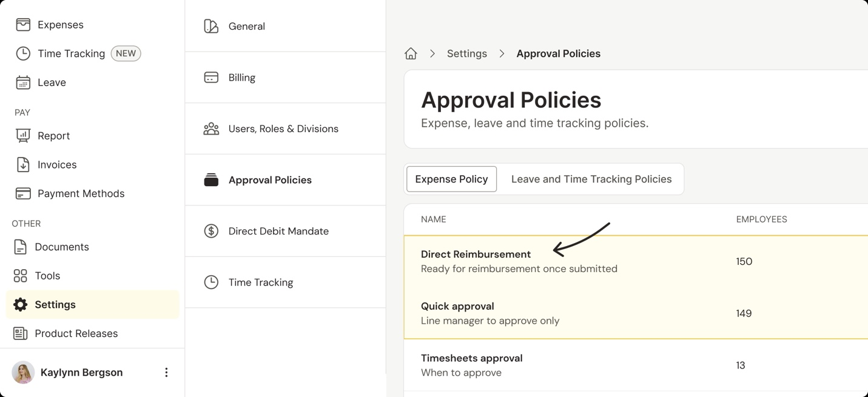Open the user menu three-dot button
Viewport: 868px width, 397px height.
pyautogui.click(x=166, y=372)
